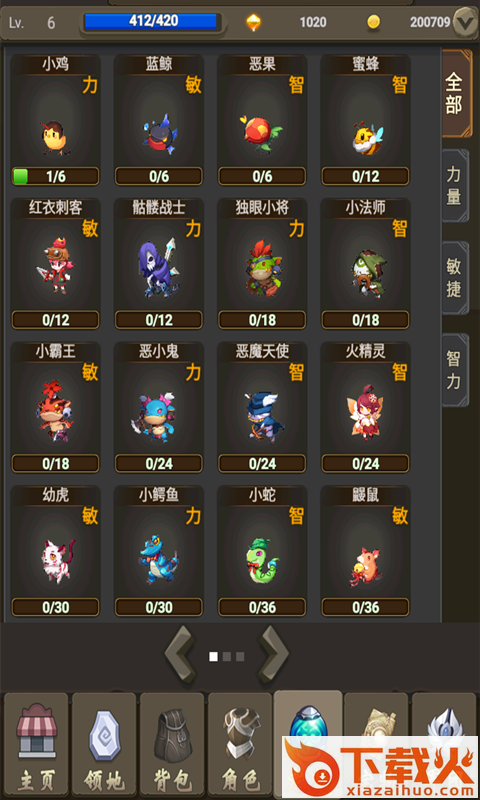The height and width of the screenshot is (800, 480).
Task: Go to previous page with left chevron
Action: coord(180,656)
